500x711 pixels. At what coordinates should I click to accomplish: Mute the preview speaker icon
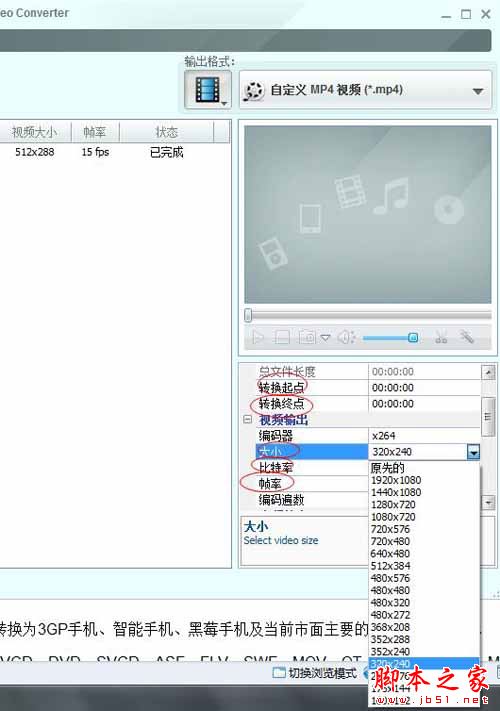(347, 337)
